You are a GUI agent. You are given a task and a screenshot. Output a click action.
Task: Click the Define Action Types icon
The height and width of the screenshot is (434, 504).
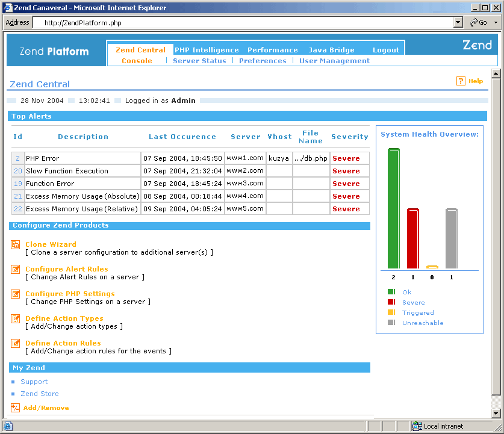[16, 318]
